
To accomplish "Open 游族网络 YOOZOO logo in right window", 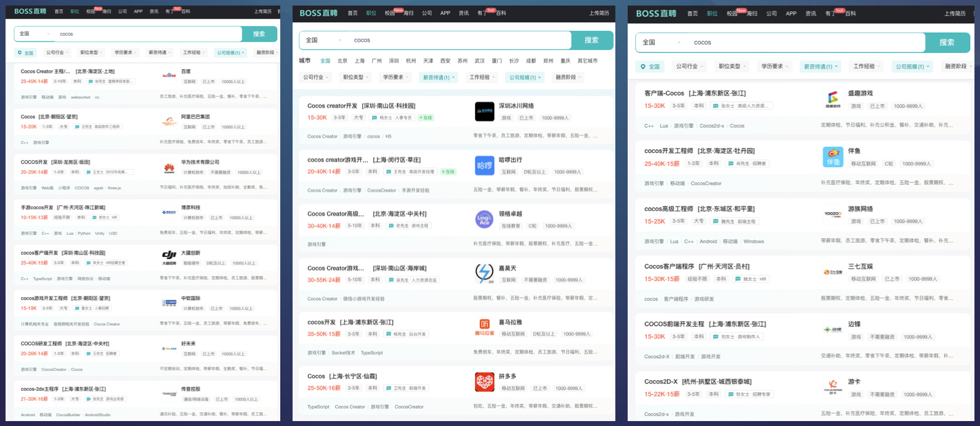I will click(x=833, y=215).
